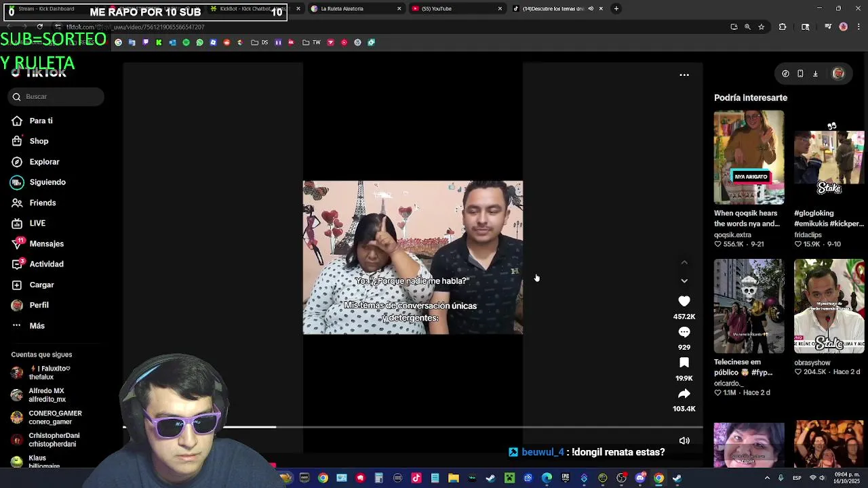Go to the previous video with the up chevron

pyautogui.click(x=684, y=262)
